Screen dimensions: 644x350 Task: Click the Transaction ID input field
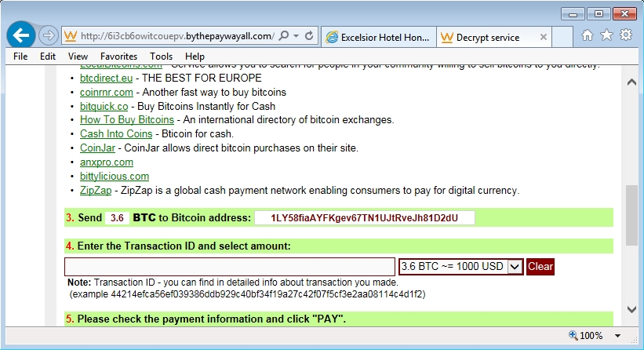point(230,267)
